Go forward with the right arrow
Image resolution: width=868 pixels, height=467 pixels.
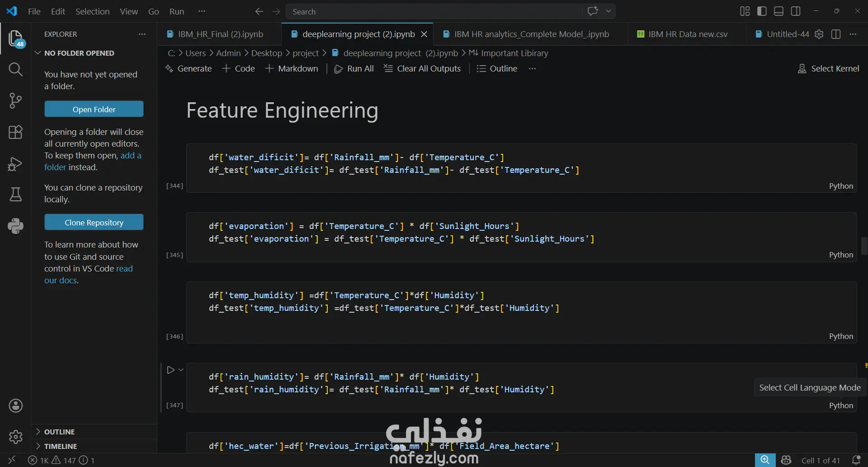point(276,11)
